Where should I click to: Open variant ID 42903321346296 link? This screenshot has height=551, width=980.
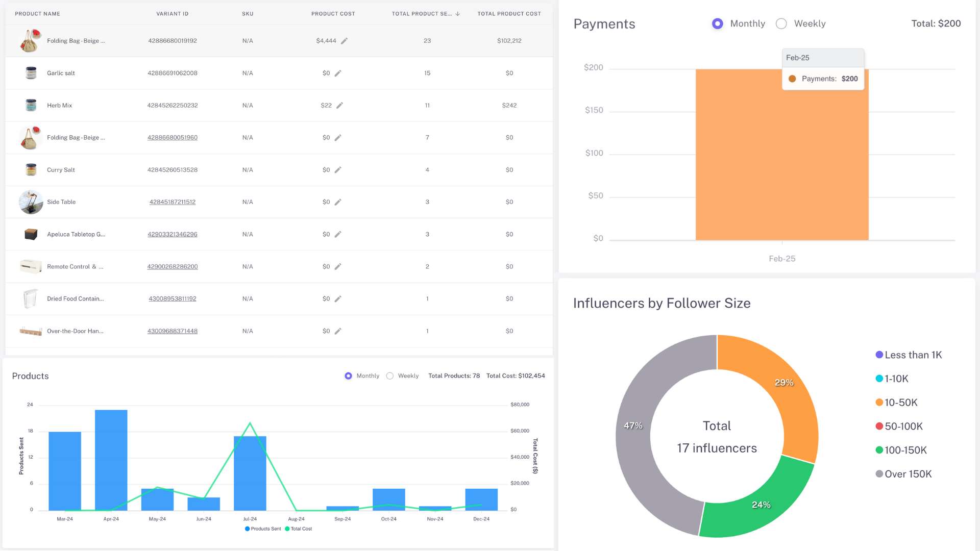(172, 234)
